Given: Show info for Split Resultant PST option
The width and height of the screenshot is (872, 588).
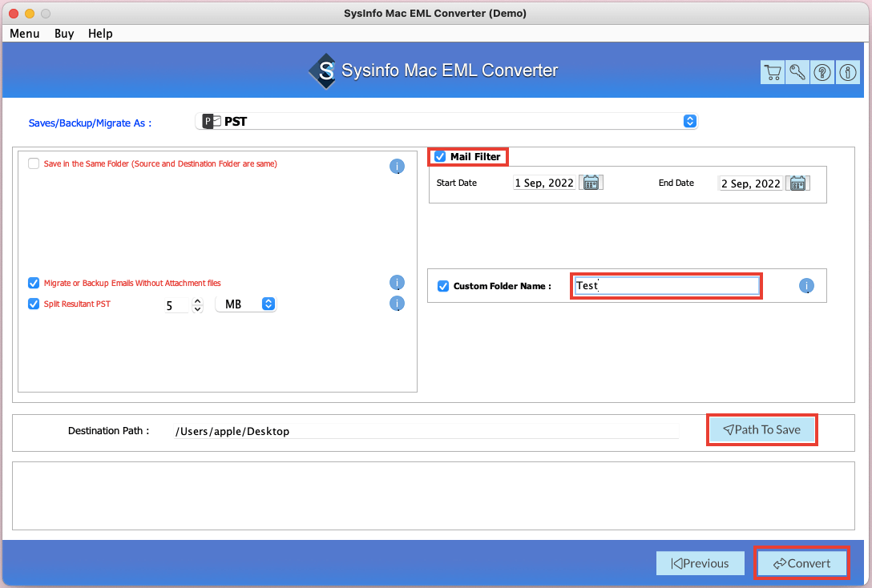Looking at the screenshot, I should 397,304.
